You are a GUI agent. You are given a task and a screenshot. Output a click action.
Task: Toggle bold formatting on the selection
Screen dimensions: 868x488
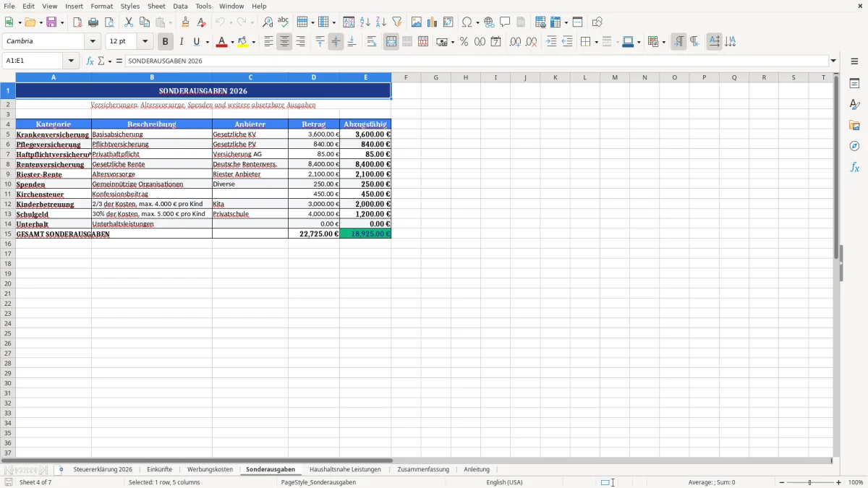165,41
